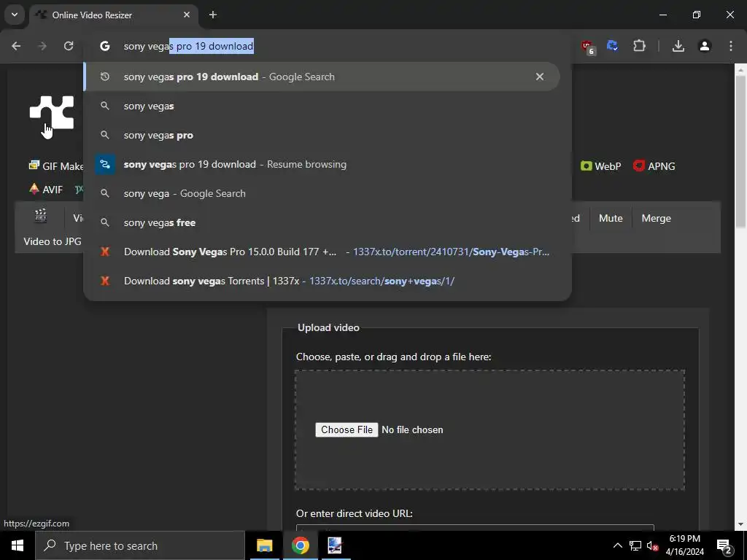Open the AVIF tools link

tap(46, 190)
